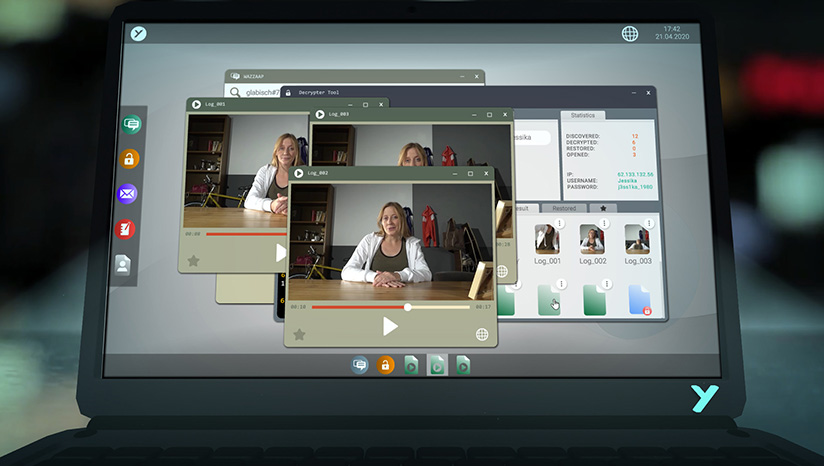Open options menu for Log_001 file
The width and height of the screenshot is (824, 466).
point(560,225)
